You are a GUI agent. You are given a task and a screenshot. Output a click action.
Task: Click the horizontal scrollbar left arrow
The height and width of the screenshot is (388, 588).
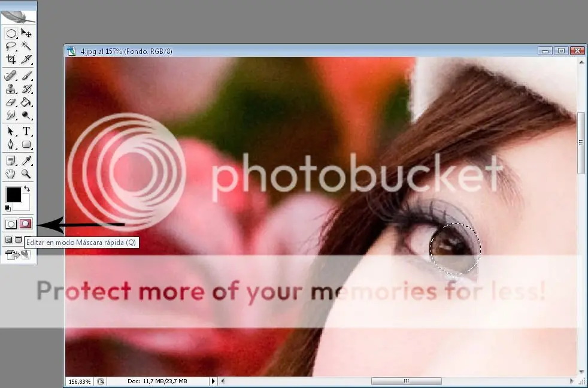(x=223, y=381)
